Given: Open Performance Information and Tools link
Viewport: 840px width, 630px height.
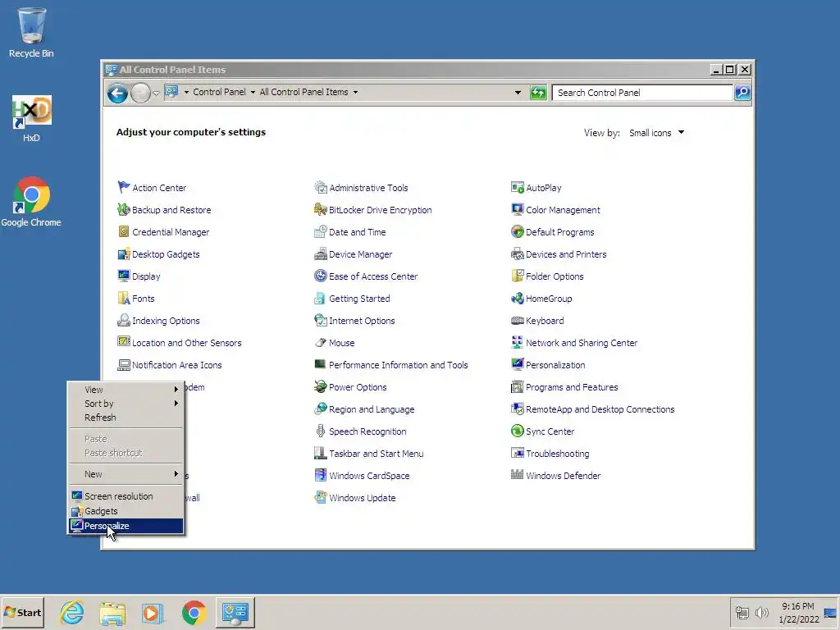Looking at the screenshot, I should pyautogui.click(x=398, y=365).
